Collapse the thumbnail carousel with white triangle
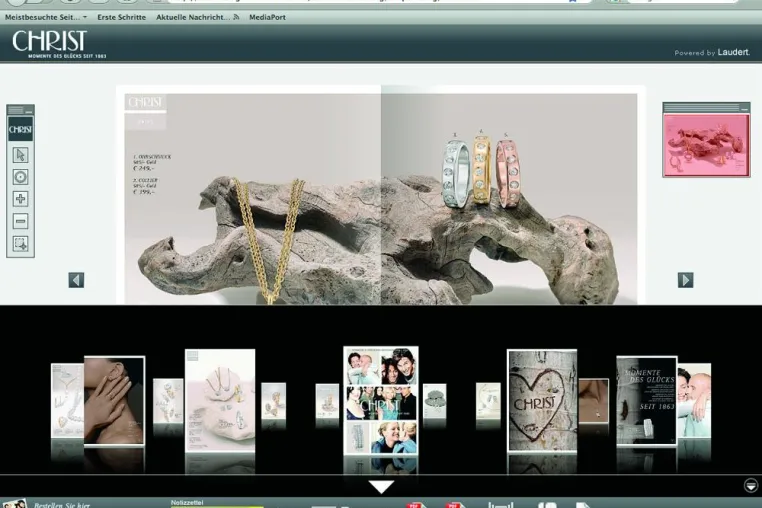Viewport: 762px width, 508px height. pos(381,487)
